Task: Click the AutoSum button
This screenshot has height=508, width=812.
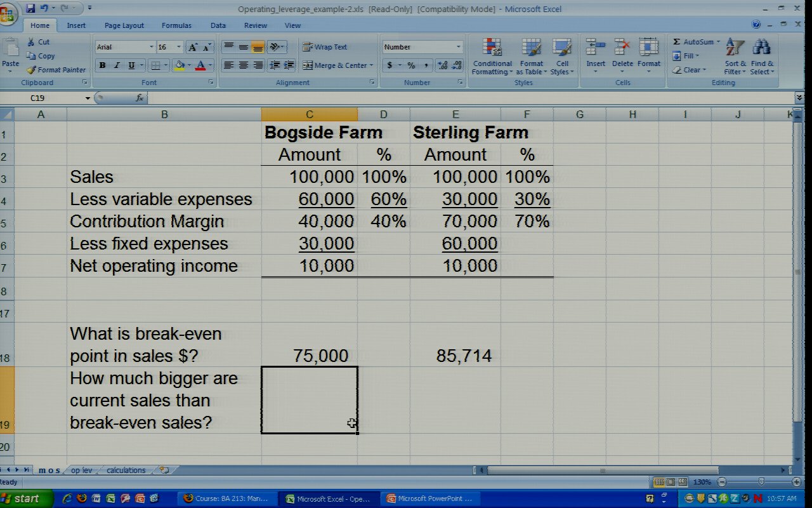Action: (696, 42)
